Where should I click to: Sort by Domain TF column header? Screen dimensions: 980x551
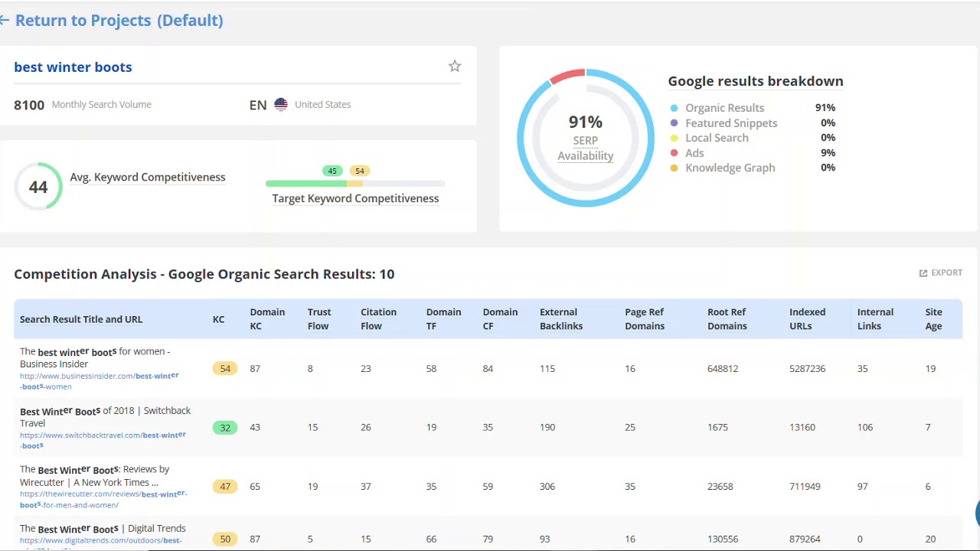(443, 319)
